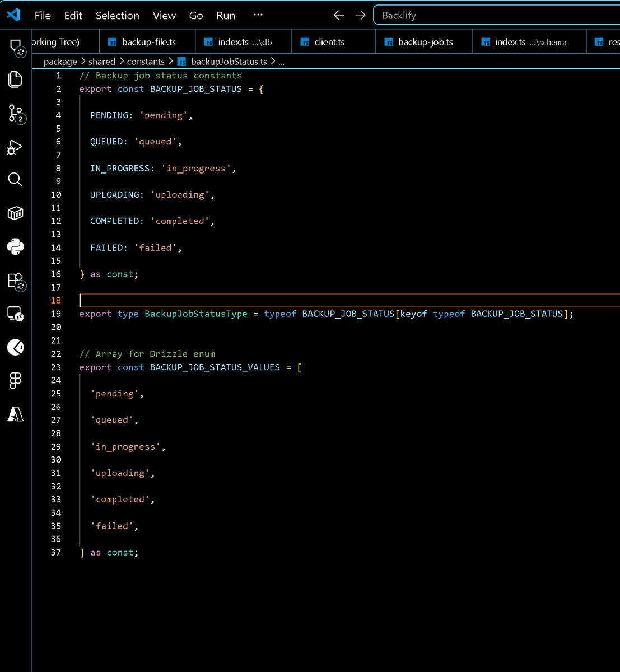Click 'completed' string on line 33

(x=120, y=500)
